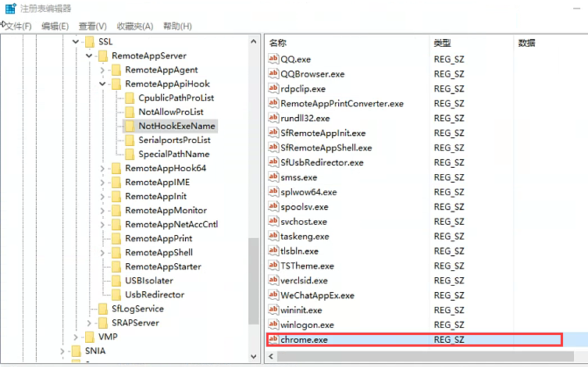Screen dimensions: 588x367
Task: Click the tree pane scroll down arrow
Action: tap(254, 357)
